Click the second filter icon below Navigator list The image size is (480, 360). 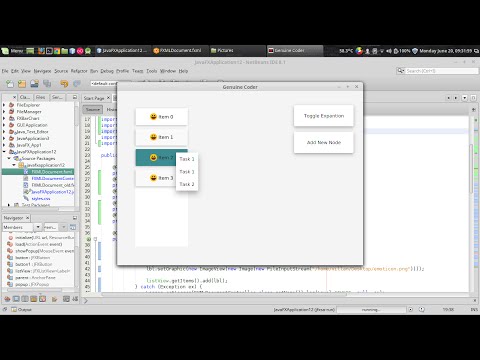click(16, 299)
